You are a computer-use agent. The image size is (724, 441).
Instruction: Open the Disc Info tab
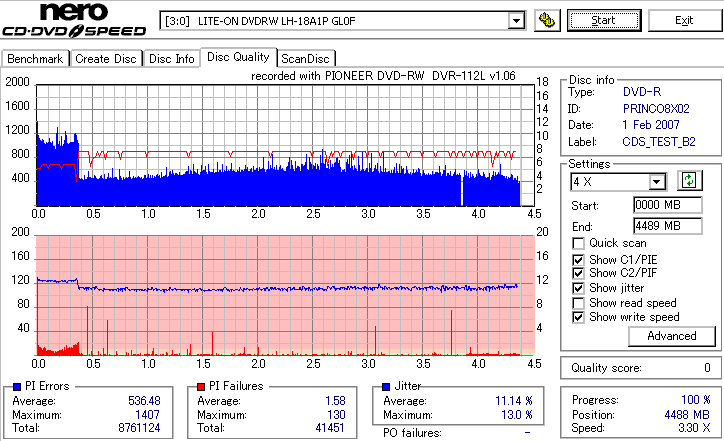tap(171, 59)
